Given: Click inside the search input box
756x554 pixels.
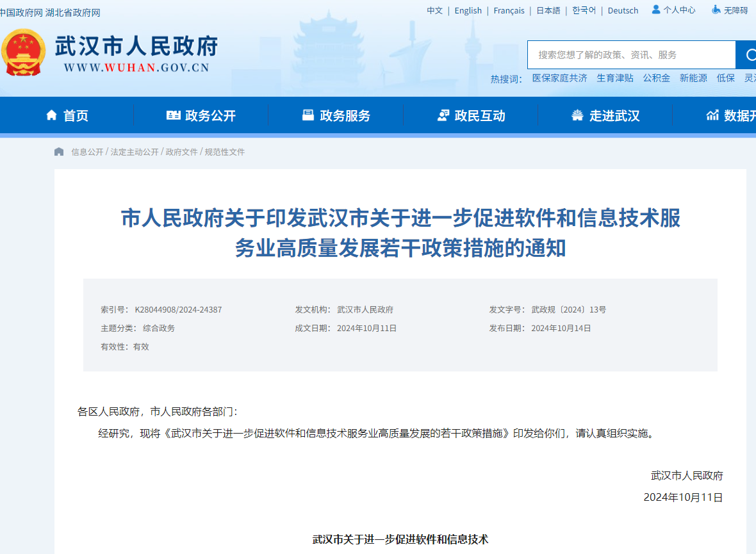Looking at the screenshot, I should pos(628,54).
